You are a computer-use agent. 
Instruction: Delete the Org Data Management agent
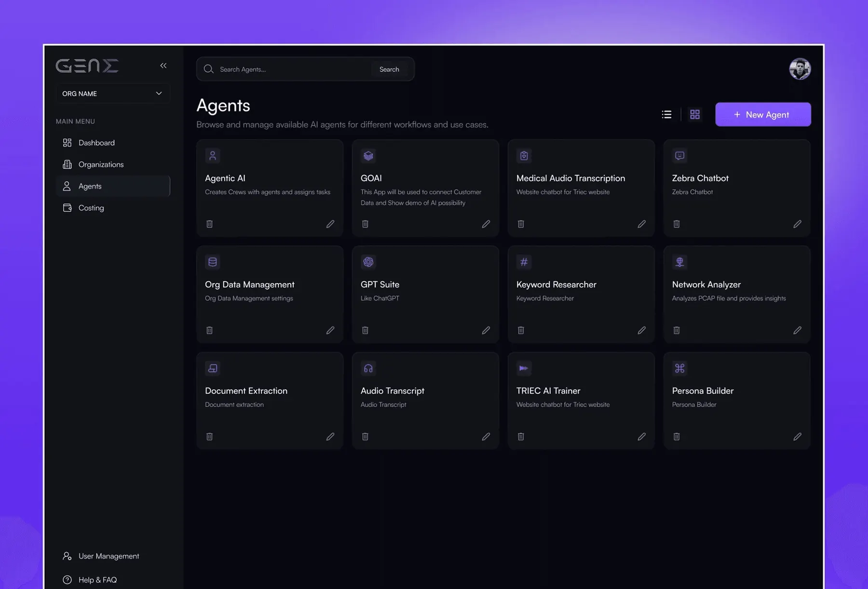click(x=209, y=331)
